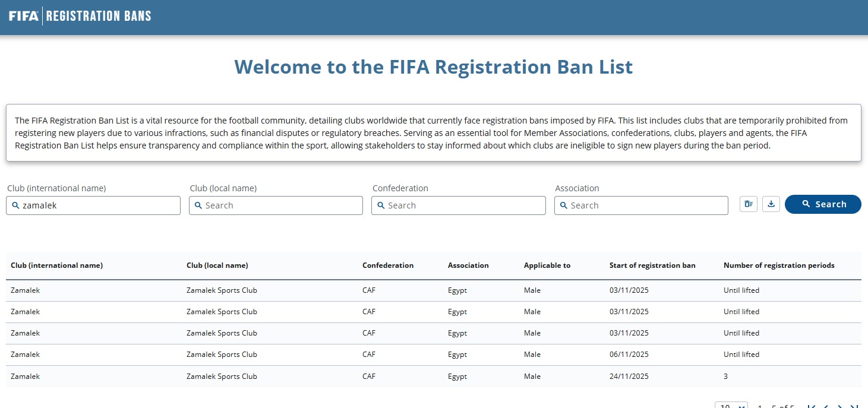Image resolution: width=868 pixels, height=408 pixels.
Task: Go to the next results page
Action: click(840, 406)
